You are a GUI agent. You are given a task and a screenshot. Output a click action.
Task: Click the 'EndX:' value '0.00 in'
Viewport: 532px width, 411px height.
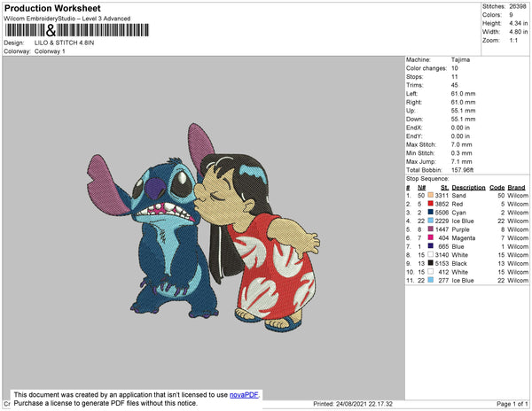(x=460, y=128)
